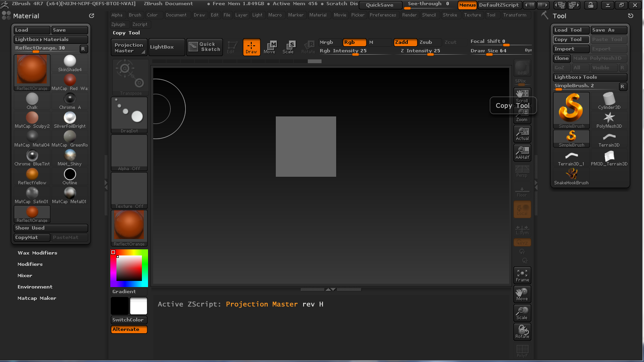Expand the Environment section
Screen dimensions: 644x362
pos(35,287)
